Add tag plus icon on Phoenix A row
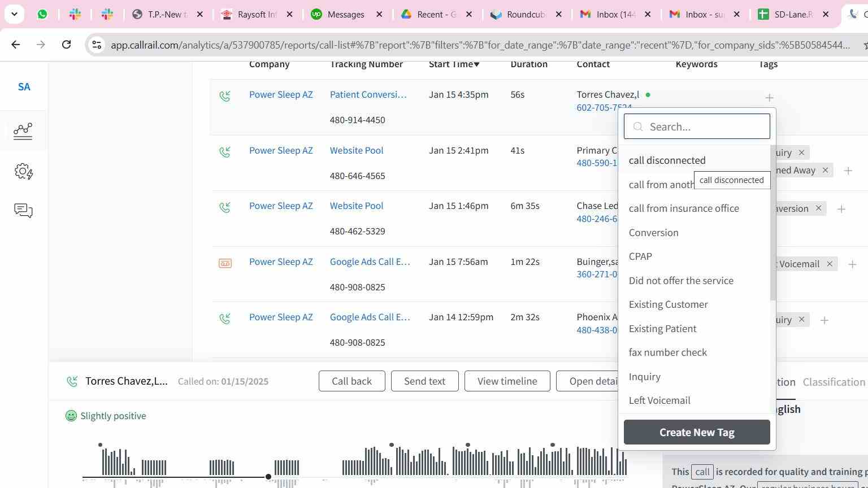 point(824,320)
